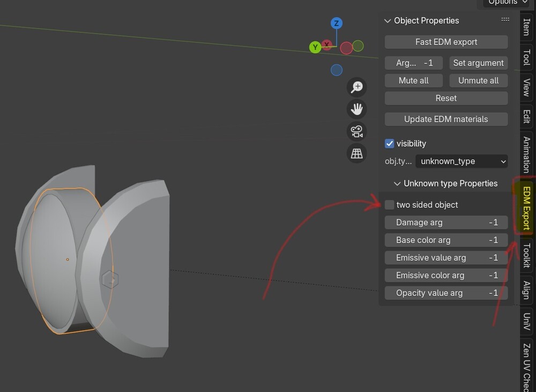Viewport: 536px width, 392px height.
Task: Click the Damage arg field
Action: pos(446,223)
